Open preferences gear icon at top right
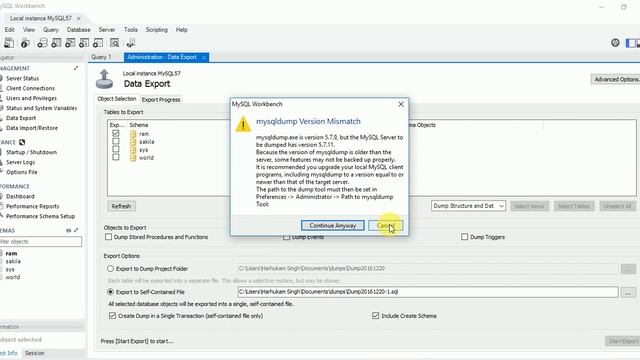The height and width of the screenshot is (360, 640). click(x=615, y=42)
